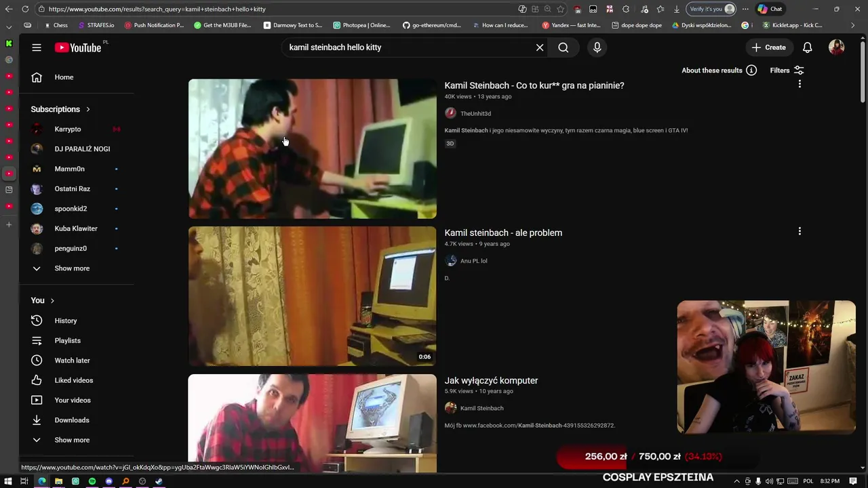The image size is (868, 488).
Task: Reload the page
Action: pos(25,9)
